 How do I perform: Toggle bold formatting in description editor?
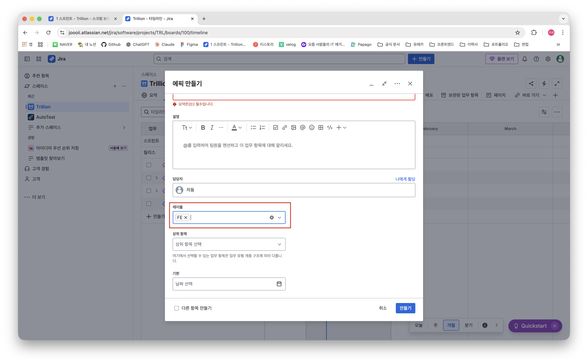tap(203, 128)
